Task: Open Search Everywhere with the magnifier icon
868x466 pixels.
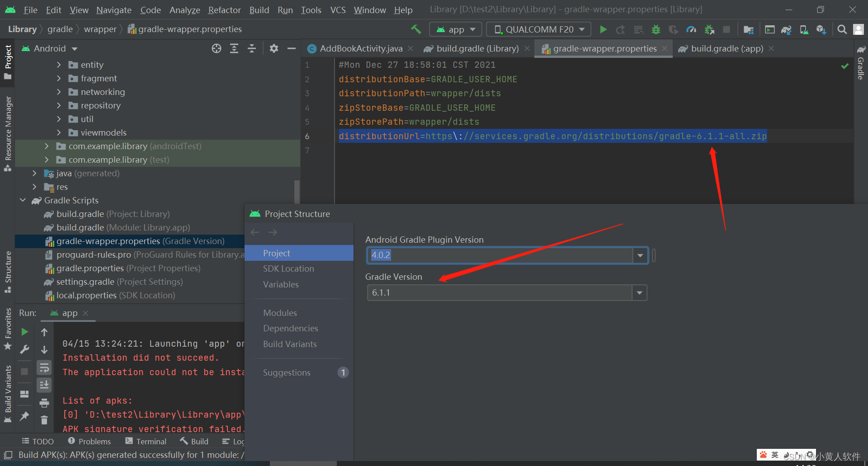Action: click(842, 29)
